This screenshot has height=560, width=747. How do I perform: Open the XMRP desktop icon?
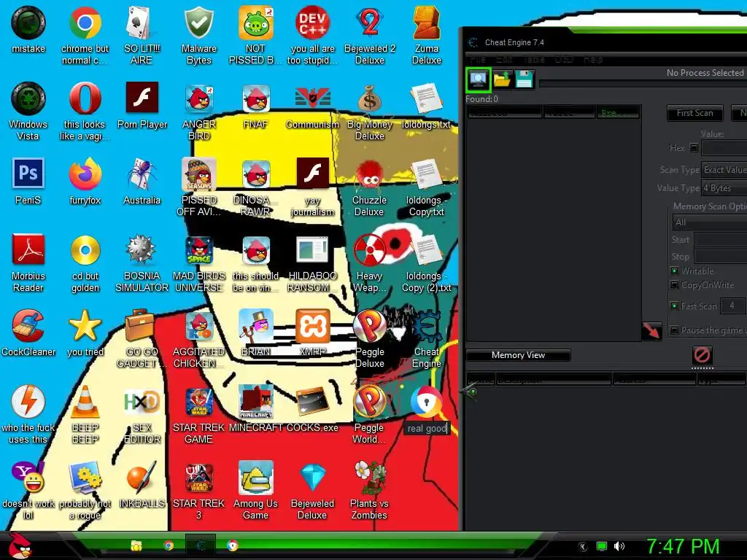[x=312, y=326]
